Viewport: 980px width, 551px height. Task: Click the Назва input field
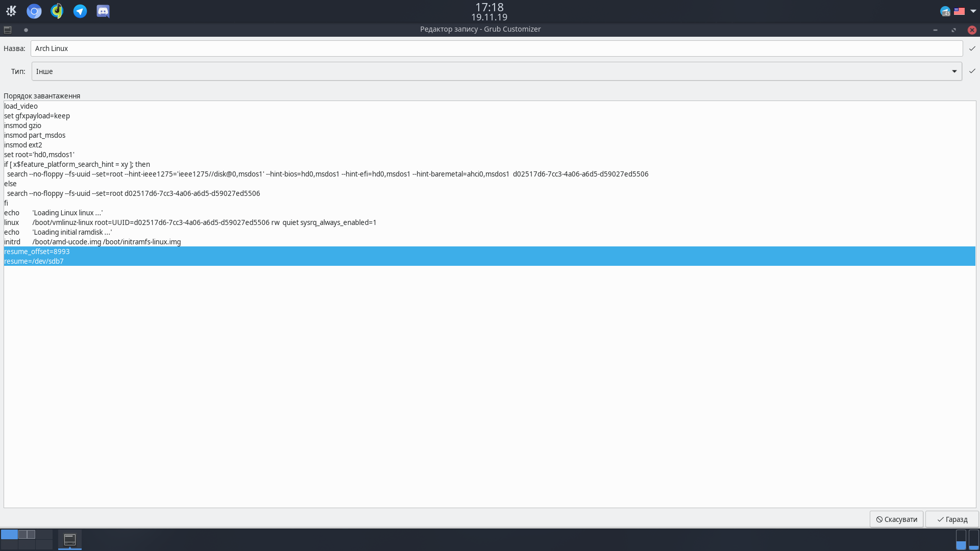coord(497,48)
